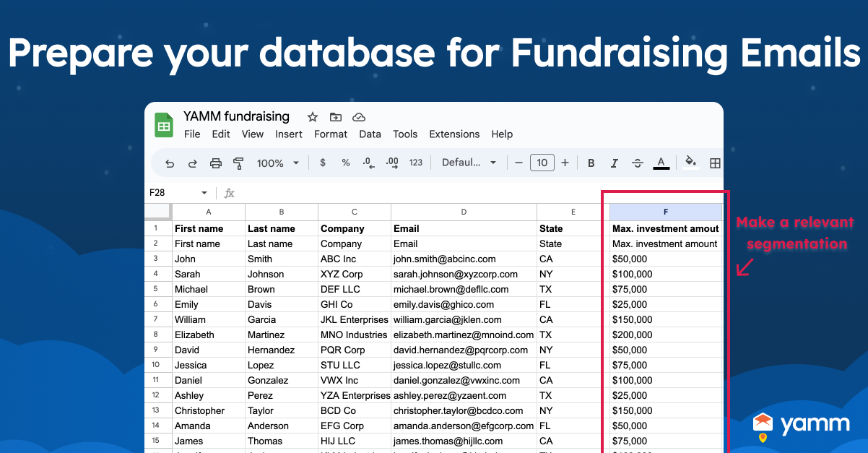Click the bold Email header cell
868x453 pixels.
click(x=464, y=228)
